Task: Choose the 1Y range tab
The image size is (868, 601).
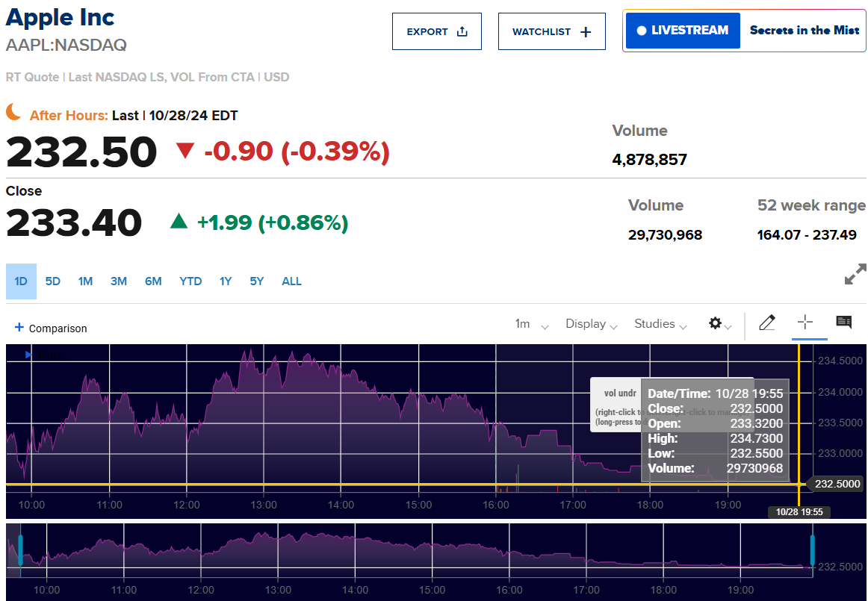Action: [226, 281]
